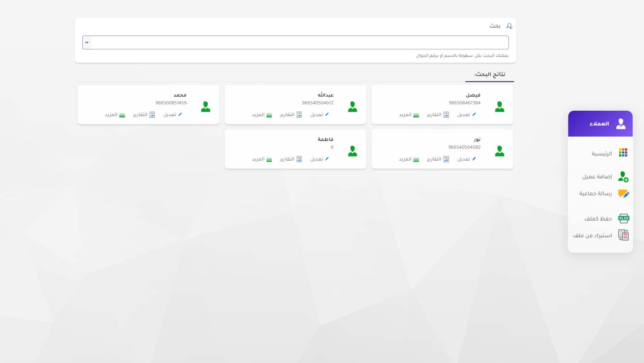This screenshot has width=644, height=363.
Task: Click the add client (إضافة عميل) icon
Action: click(x=623, y=176)
